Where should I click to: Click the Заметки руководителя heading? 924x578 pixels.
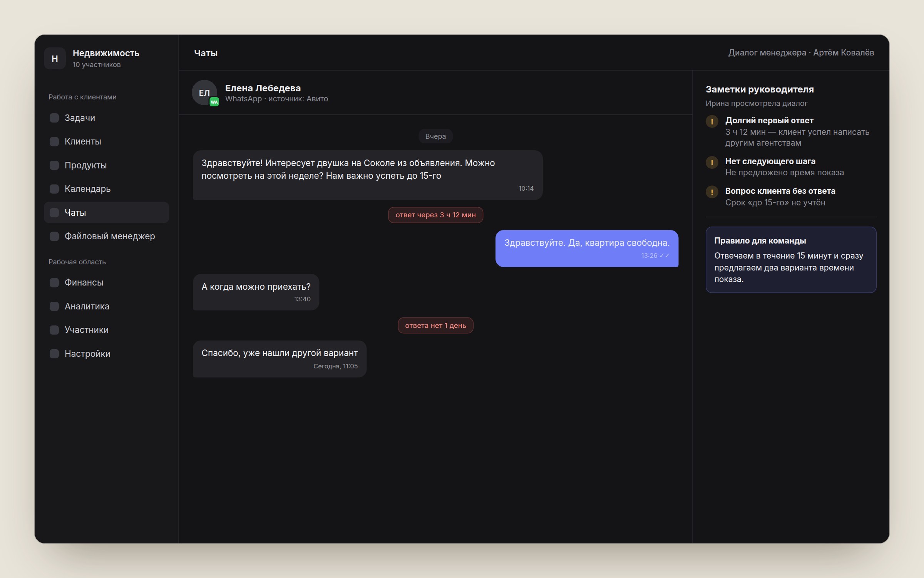click(760, 89)
